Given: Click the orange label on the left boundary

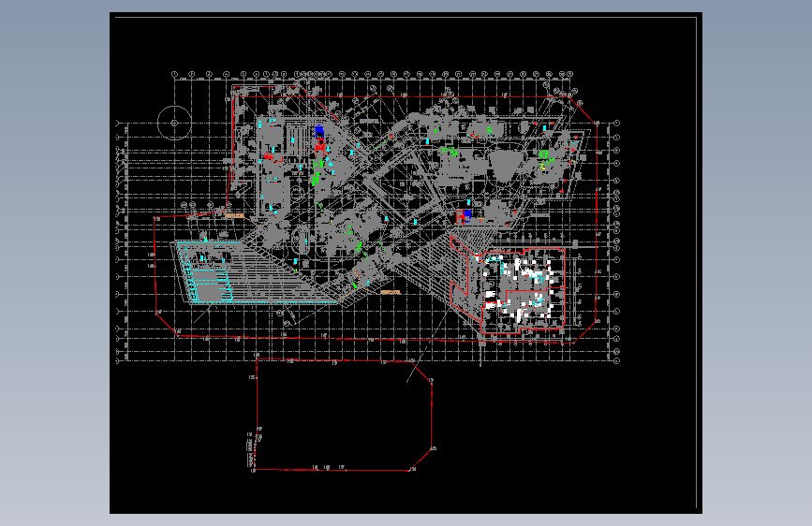Looking at the screenshot, I should click(x=234, y=216).
